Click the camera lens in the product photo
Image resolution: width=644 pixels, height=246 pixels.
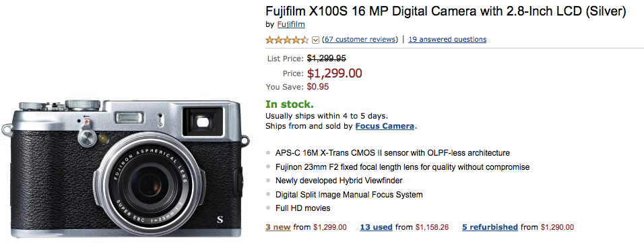[150, 181]
